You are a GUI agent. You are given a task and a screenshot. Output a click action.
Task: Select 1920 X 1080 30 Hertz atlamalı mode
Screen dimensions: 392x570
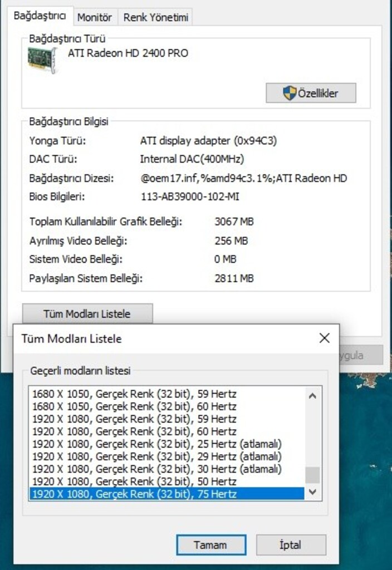tap(166, 469)
